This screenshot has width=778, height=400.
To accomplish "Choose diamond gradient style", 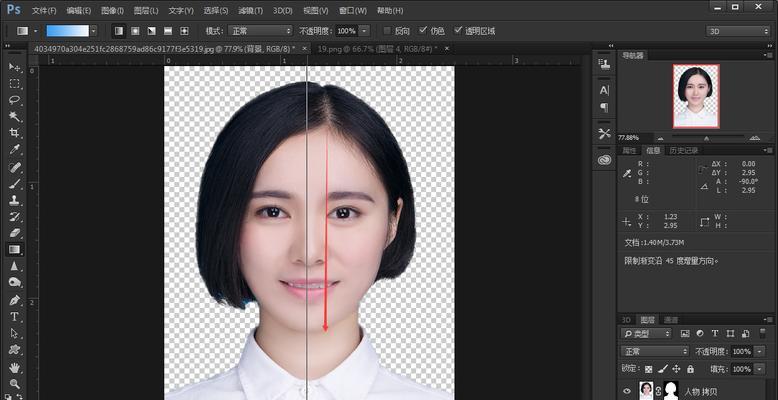I will click(184, 31).
